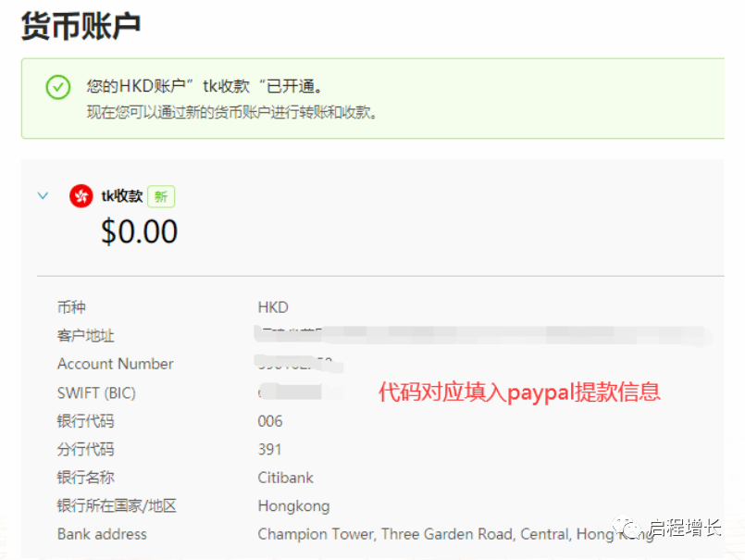Image resolution: width=745 pixels, height=560 pixels.
Task: Click the HKD账户已开通 notification message
Action: coord(205,86)
